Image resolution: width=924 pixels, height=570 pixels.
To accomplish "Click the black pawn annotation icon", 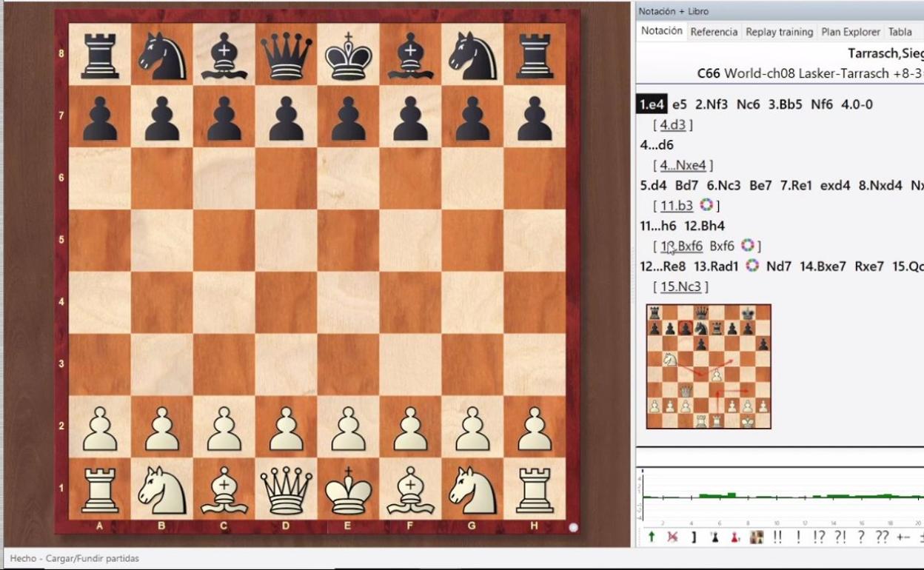I will [714, 537].
